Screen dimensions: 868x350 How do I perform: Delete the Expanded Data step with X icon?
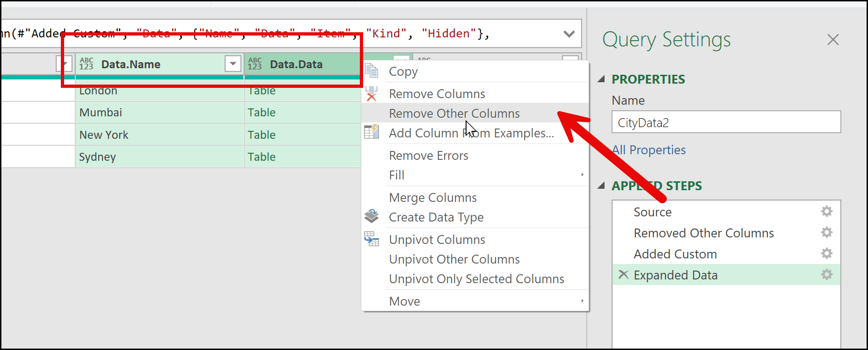(x=623, y=275)
